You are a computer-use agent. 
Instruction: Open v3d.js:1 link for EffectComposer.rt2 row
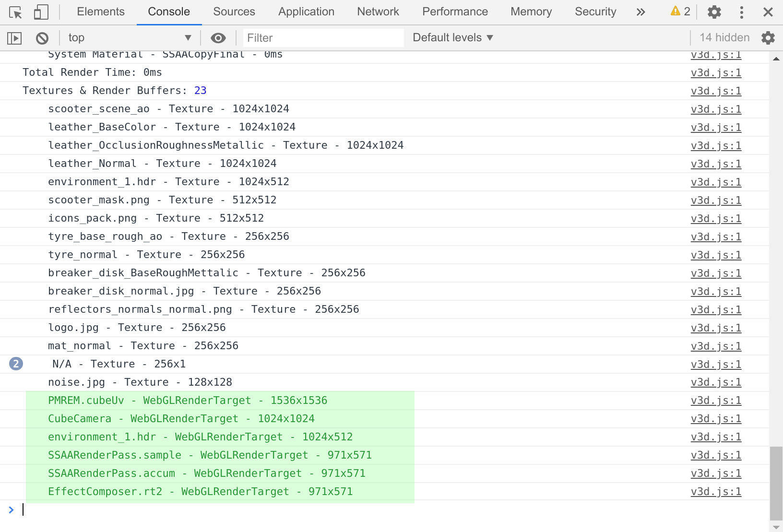pyautogui.click(x=716, y=492)
